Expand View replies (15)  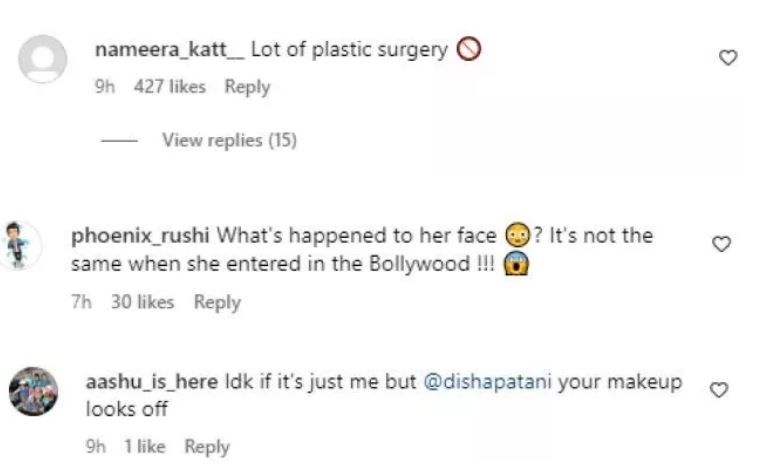coord(229,140)
